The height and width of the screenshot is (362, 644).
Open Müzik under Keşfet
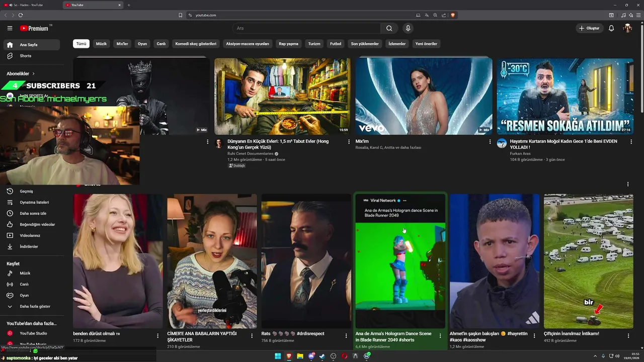pyautogui.click(x=32, y=273)
